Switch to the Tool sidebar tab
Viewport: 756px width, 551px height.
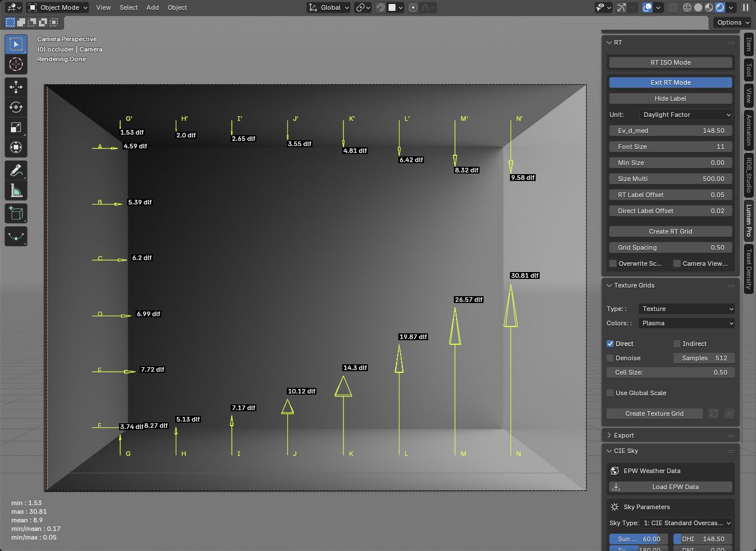click(x=749, y=70)
